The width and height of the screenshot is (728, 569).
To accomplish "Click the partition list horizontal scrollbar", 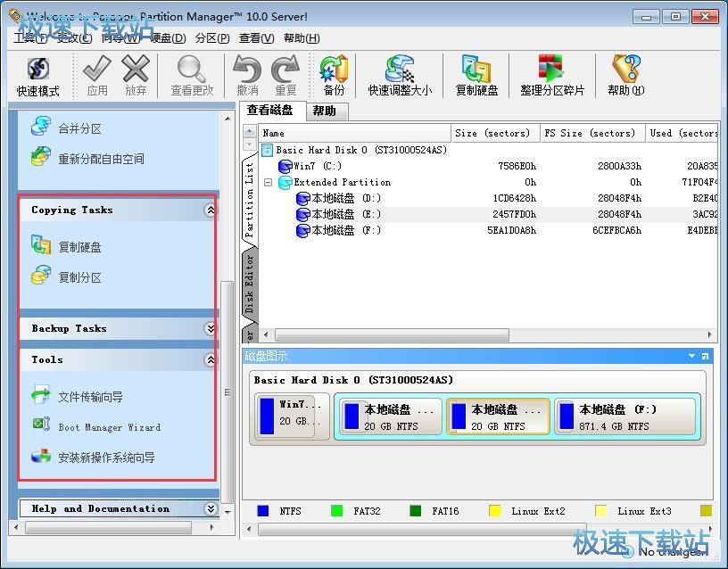I will 392,334.
